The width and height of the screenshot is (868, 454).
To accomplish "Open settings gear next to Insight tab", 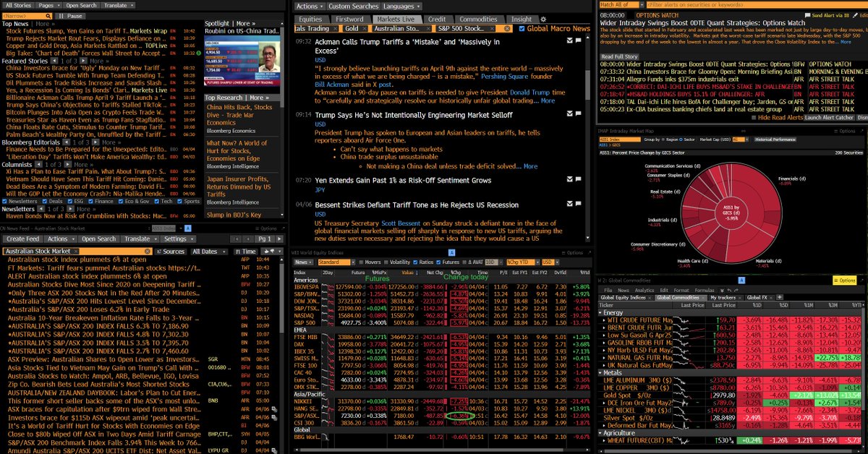I will coord(542,20).
